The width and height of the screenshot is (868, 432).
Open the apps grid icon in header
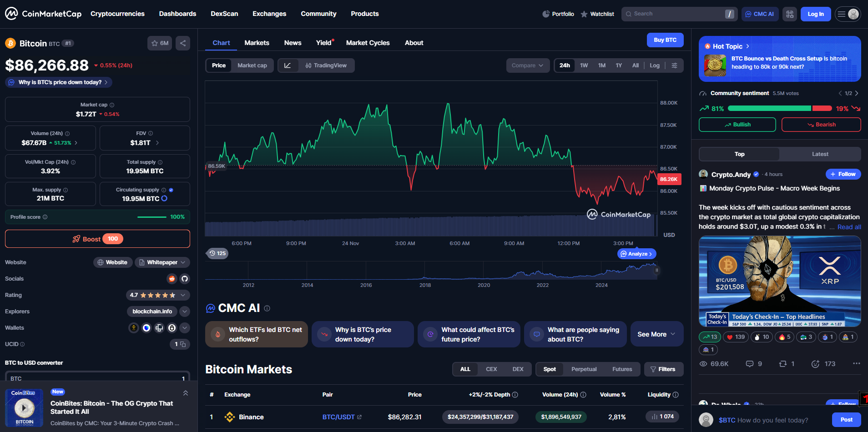point(790,14)
